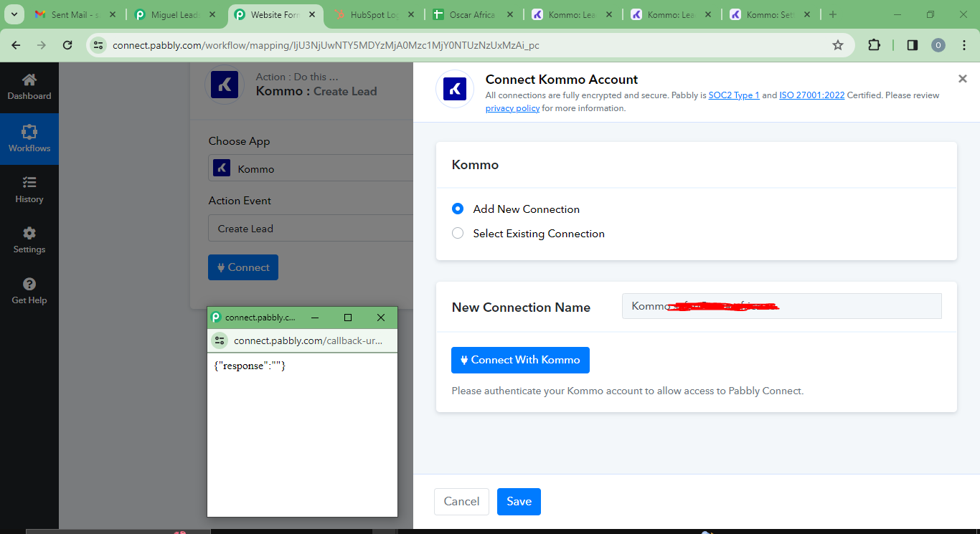Close the Website Form tab
The image size is (980, 534).
[x=312, y=14]
